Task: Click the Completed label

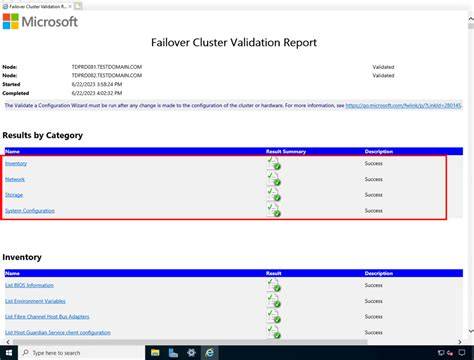Action: 16,93
